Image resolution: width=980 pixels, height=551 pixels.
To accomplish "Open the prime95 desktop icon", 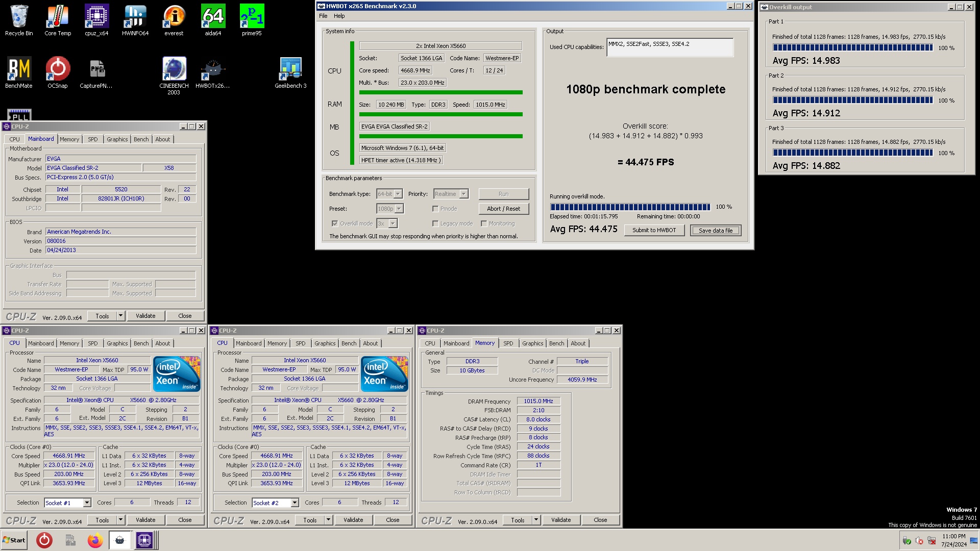I will (252, 20).
